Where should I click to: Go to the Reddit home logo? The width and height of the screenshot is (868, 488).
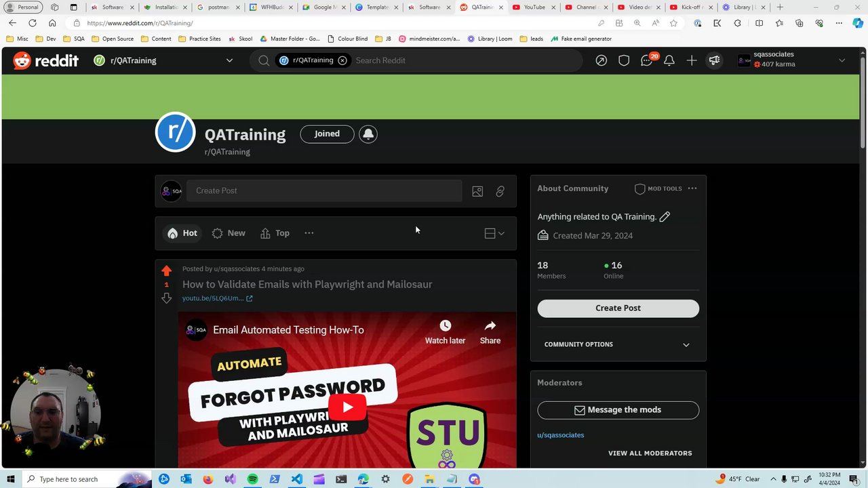[x=45, y=60]
